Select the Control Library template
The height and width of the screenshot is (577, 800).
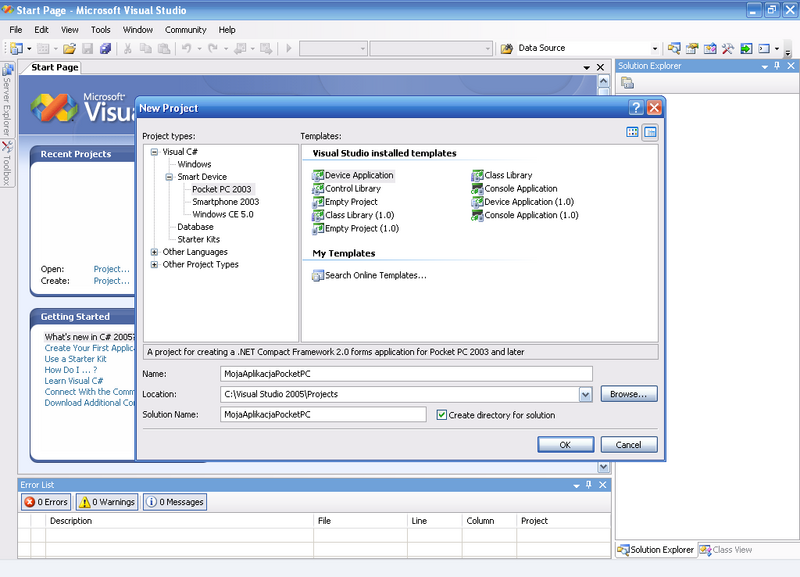pos(346,189)
